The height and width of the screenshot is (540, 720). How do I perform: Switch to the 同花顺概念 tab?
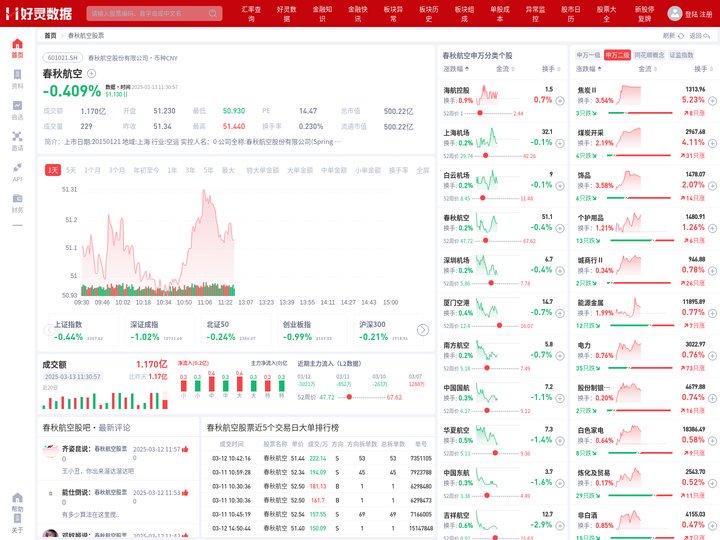pos(649,55)
